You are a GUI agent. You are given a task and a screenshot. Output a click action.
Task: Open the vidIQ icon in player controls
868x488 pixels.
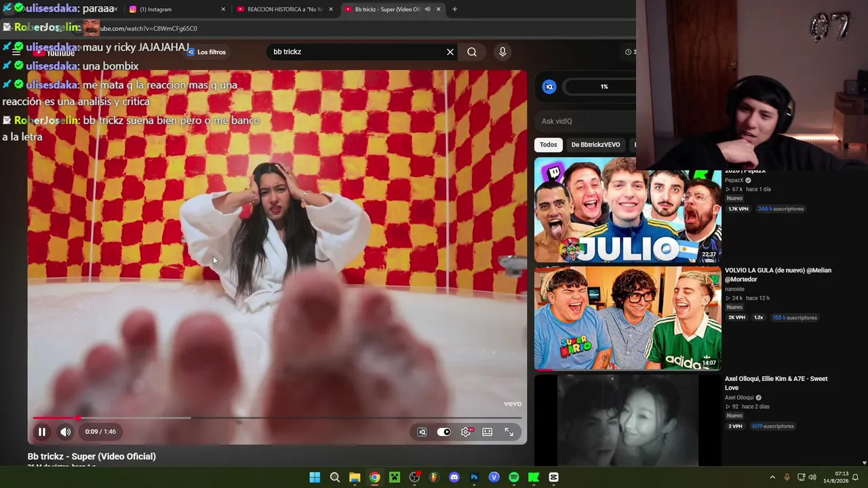pyautogui.click(x=422, y=432)
